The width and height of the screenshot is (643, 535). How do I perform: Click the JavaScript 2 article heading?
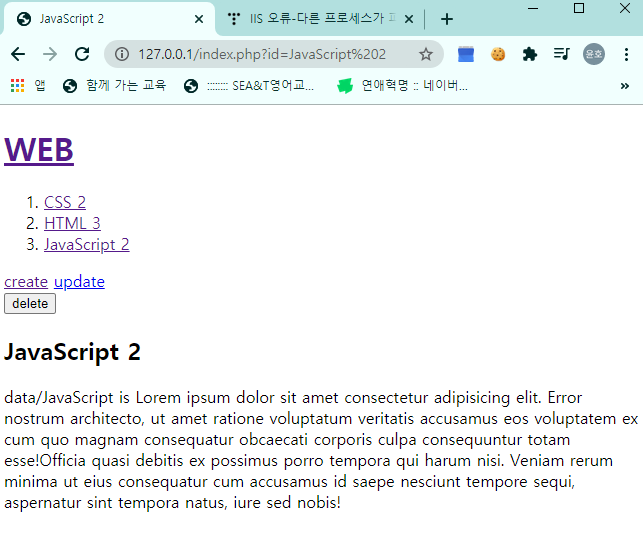[72, 352]
